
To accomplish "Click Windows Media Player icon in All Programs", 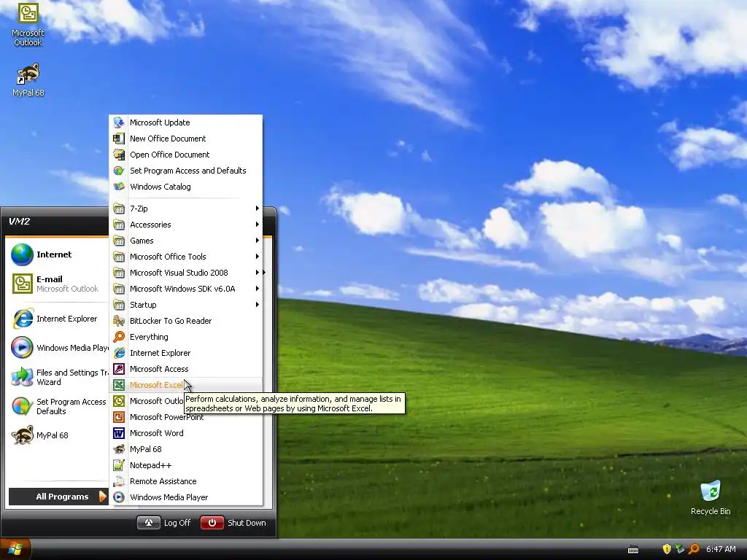I will (119, 497).
